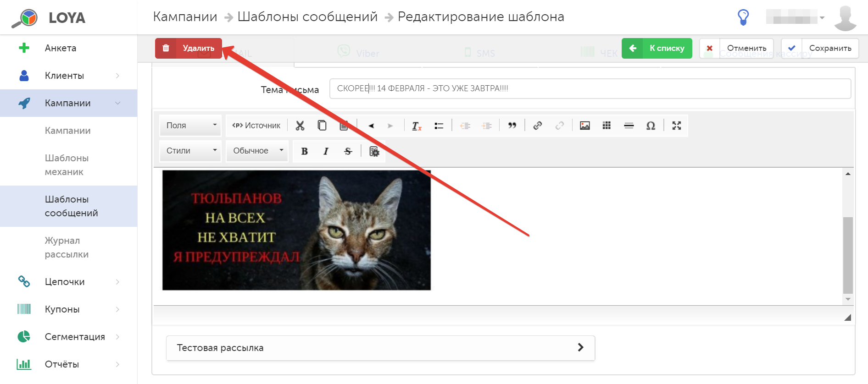Click the green К списку button
868x384 pixels.
(x=657, y=48)
